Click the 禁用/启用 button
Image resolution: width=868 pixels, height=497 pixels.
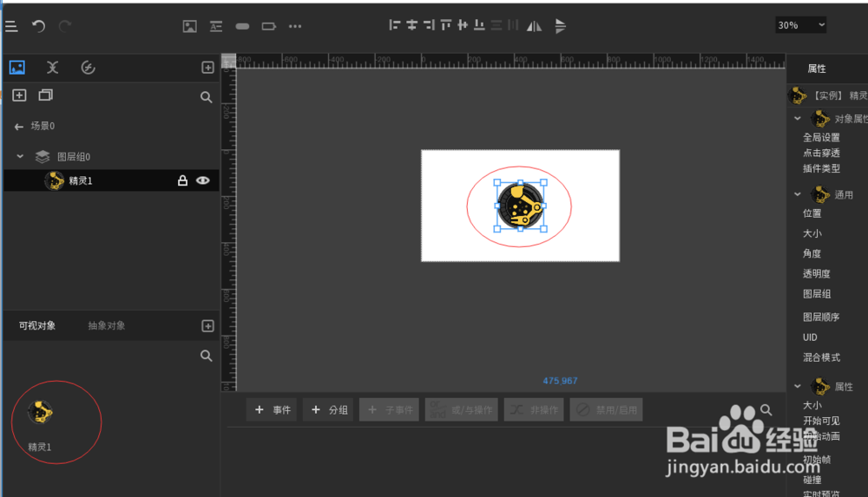606,409
